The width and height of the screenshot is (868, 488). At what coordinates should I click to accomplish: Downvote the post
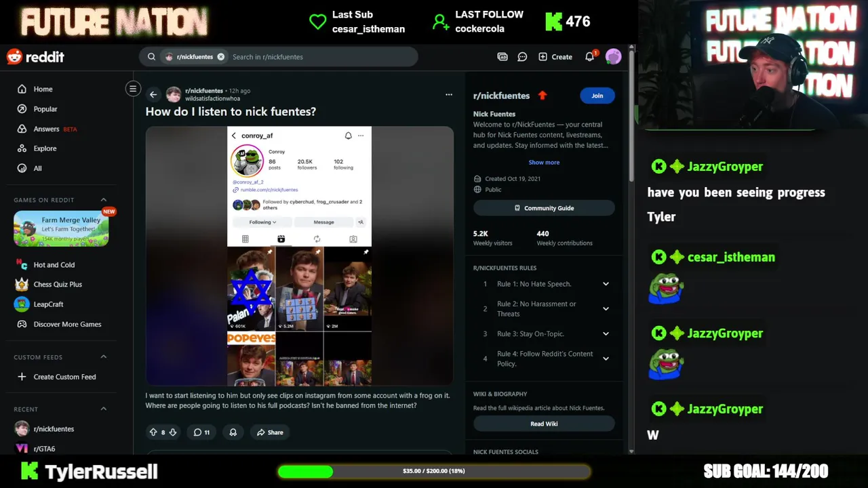pos(173,432)
